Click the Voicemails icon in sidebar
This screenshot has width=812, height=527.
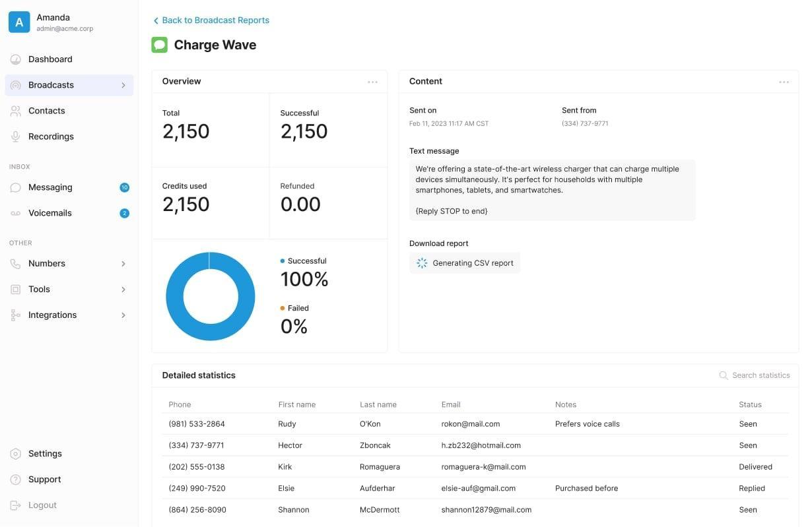[16, 213]
